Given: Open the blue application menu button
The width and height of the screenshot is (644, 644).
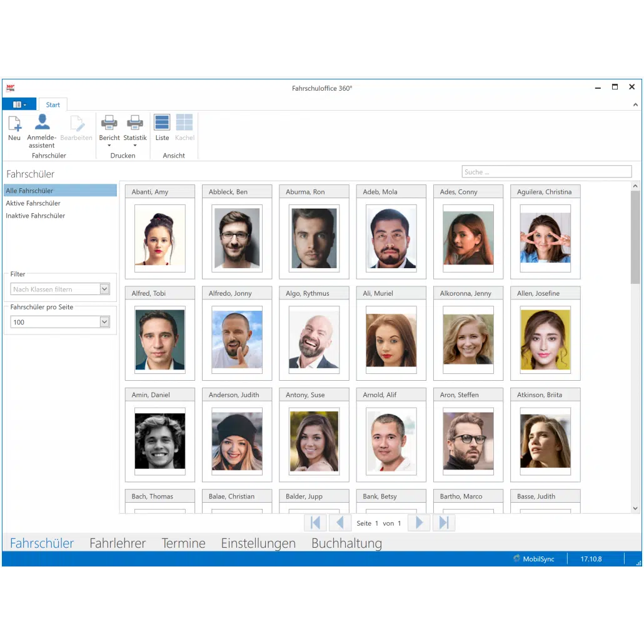Looking at the screenshot, I should [19, 104].
